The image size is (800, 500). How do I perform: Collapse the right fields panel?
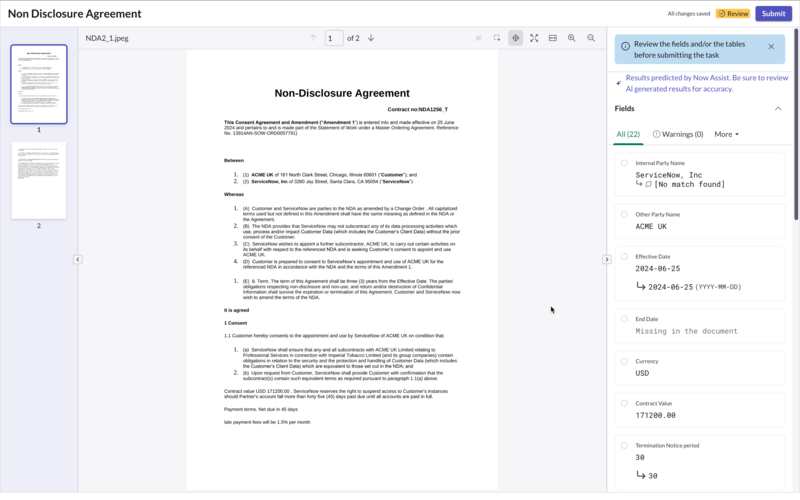[607, 259]
